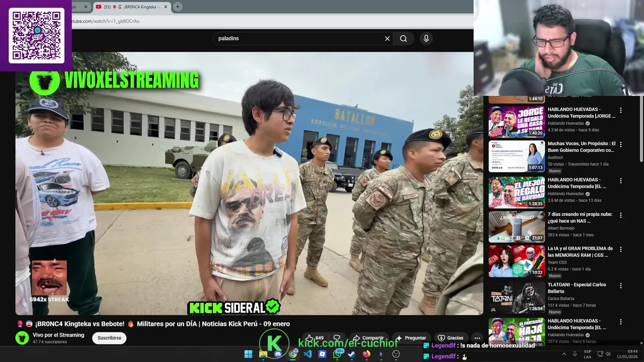Open 'TLATOANI - Especial Carlos Ballarta' video title
The image size is (644, 362).
tap(577, 288)
